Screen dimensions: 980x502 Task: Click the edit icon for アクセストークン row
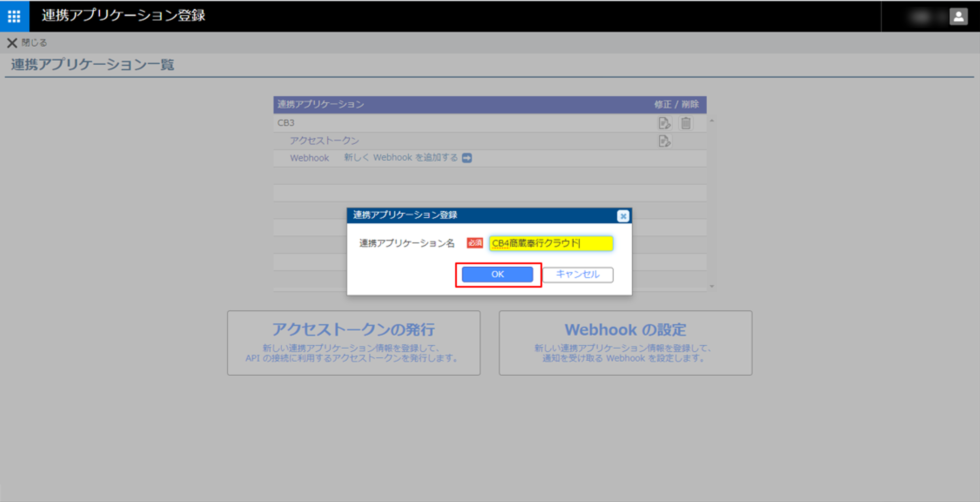click(664, 141)
